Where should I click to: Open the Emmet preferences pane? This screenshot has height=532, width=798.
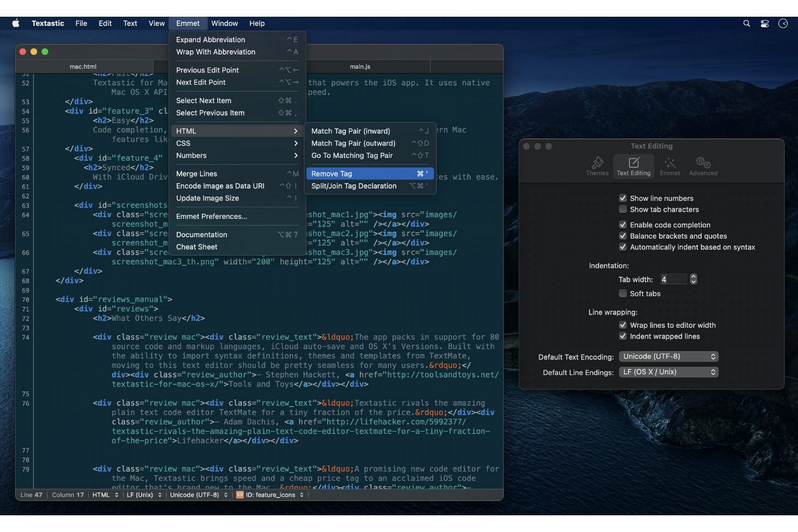tap(670, 165)
